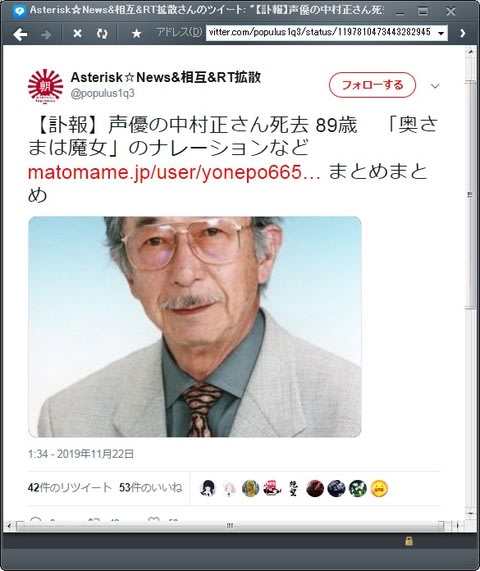Click the forward navigation arrow
Viewport: 480px width, 571px height.
click(46, 34)
